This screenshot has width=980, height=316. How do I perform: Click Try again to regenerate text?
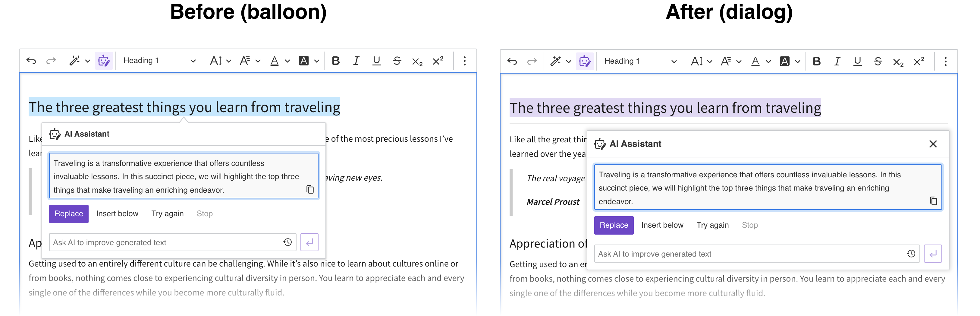[167, 213]
